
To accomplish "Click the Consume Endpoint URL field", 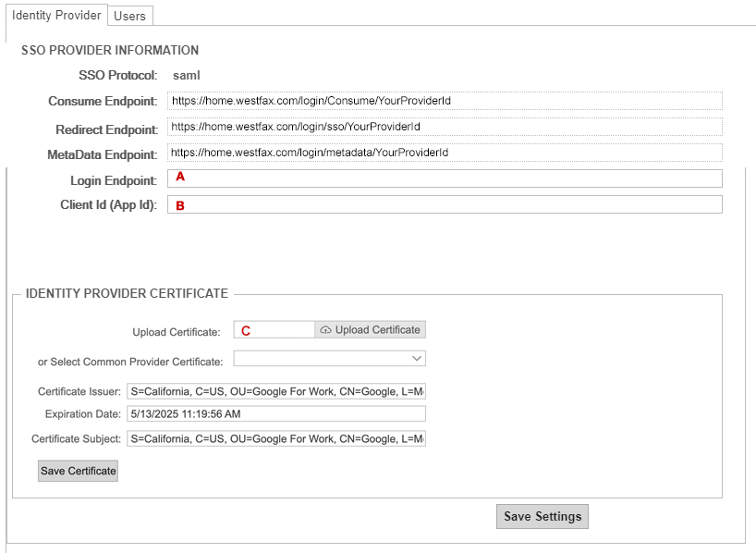I will [x=444, y=101].
